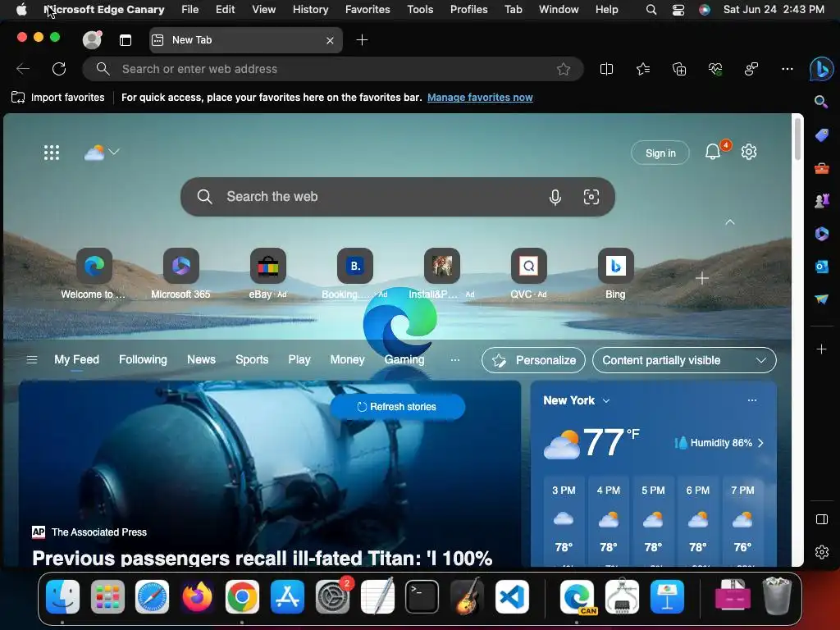The image size is (840, 630).
Task: Switch to the News feed tab
Action: 202,360
